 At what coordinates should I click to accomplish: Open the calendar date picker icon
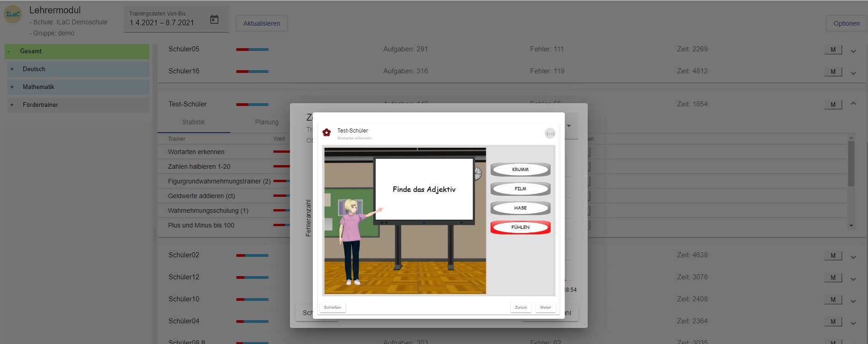pos(214,20)
